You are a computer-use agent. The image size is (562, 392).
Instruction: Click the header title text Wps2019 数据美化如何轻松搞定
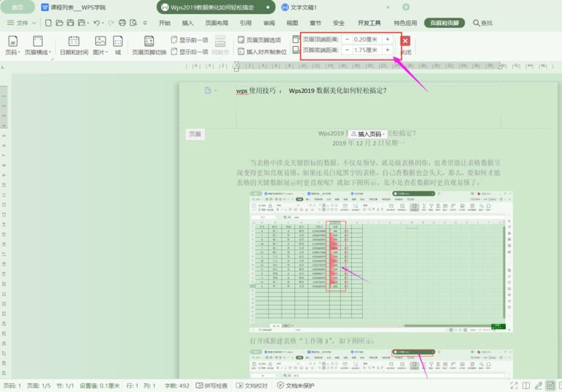[337, 91]
